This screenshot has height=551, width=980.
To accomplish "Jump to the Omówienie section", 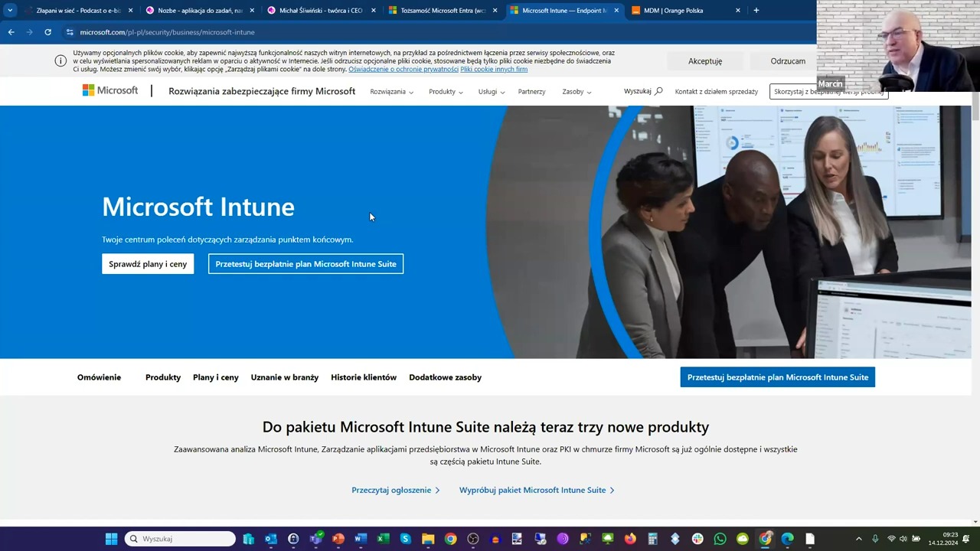I will tap(99, 377).
